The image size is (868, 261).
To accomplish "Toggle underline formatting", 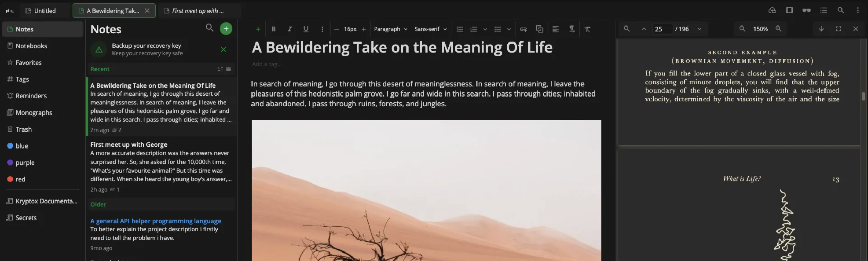I will click(x=306, y=29).
